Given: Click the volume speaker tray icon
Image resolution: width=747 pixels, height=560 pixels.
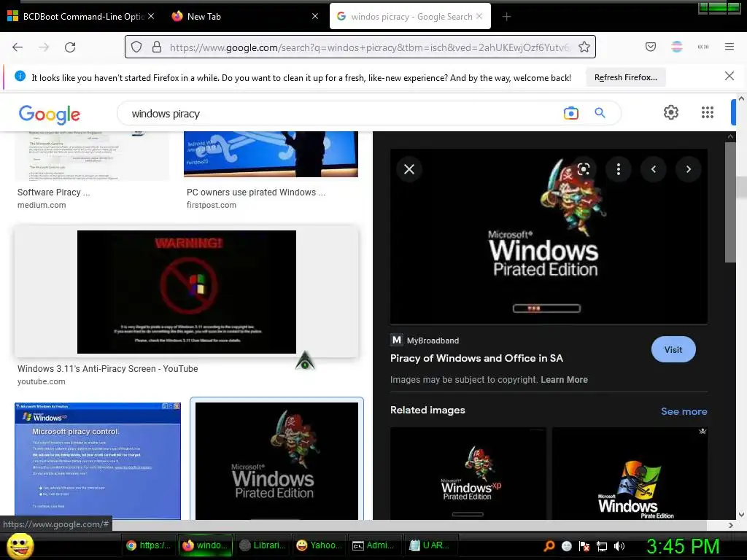Looking at the screenshot, I should tap(619, 546).
